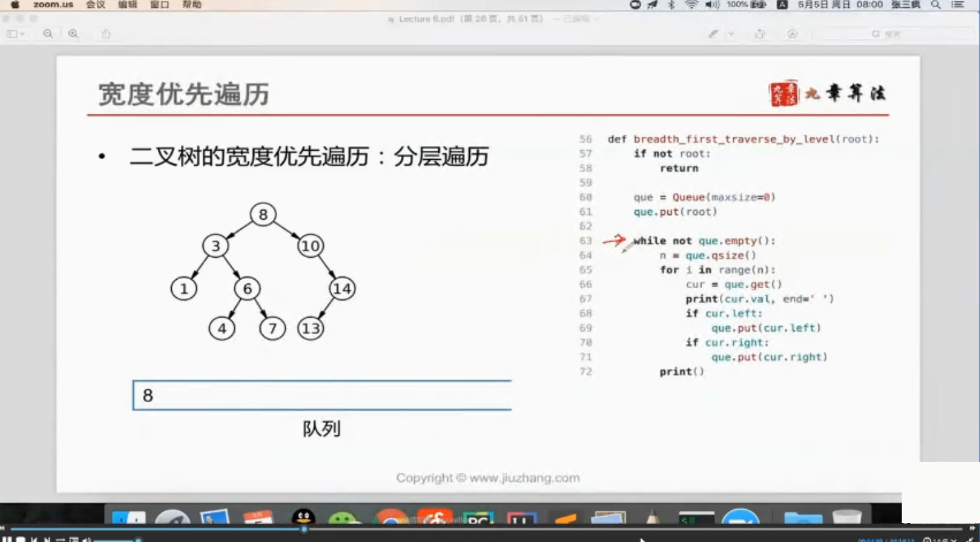Click the zoom out magnifier icon
Viewport: 980px width, 542px height.
pyautogui.click(x=48, y=34)
